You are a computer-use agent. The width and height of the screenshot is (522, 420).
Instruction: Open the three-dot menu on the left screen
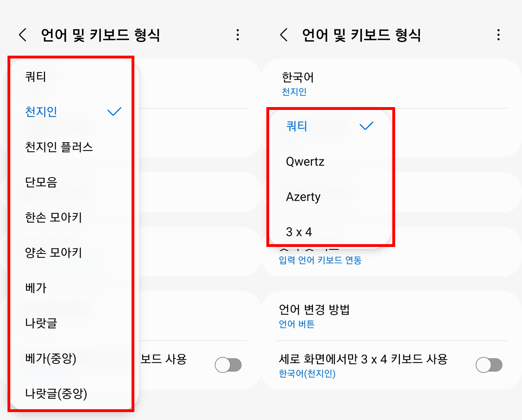pyautogui.click(x=238, y=34)
